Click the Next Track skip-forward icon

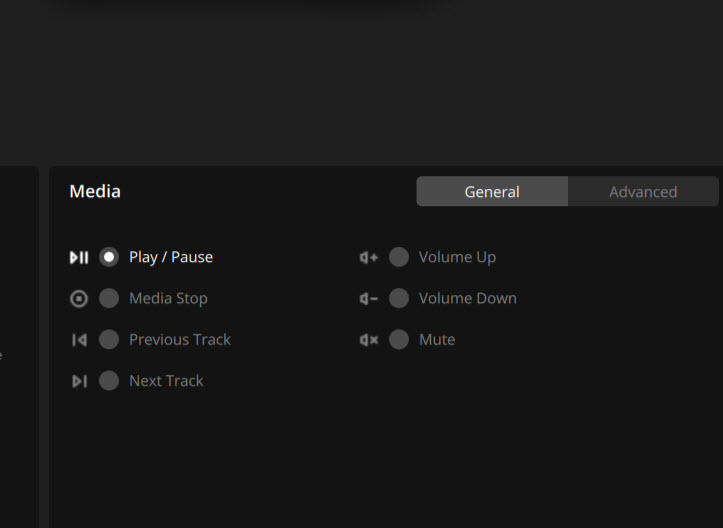(x=79, y=381)
